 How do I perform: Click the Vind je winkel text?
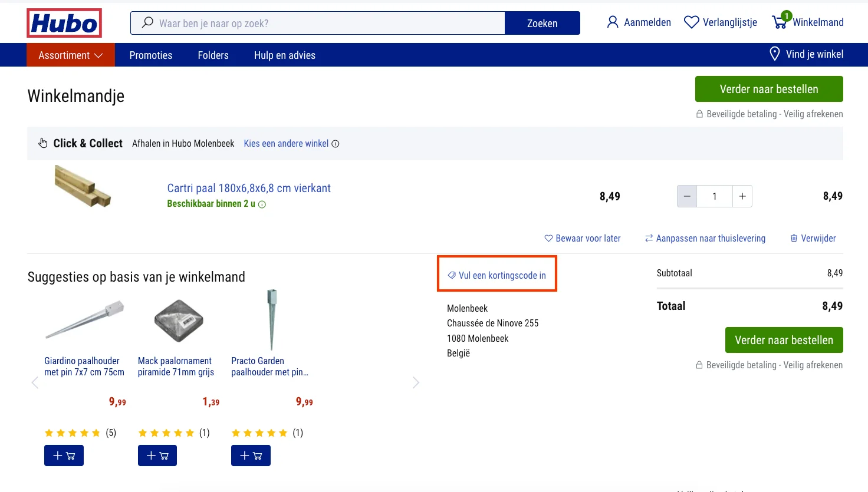[814, 54]
